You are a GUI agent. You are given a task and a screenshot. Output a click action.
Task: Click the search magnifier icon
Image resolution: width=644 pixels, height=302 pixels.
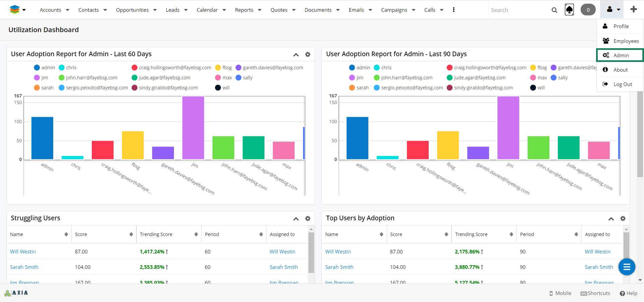[554, 10]
